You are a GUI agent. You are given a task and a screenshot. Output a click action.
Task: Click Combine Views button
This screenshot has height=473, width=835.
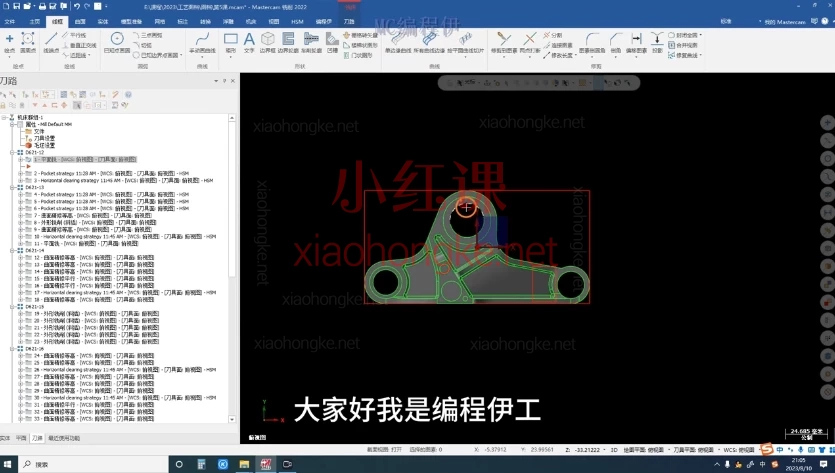coord(683,45)
